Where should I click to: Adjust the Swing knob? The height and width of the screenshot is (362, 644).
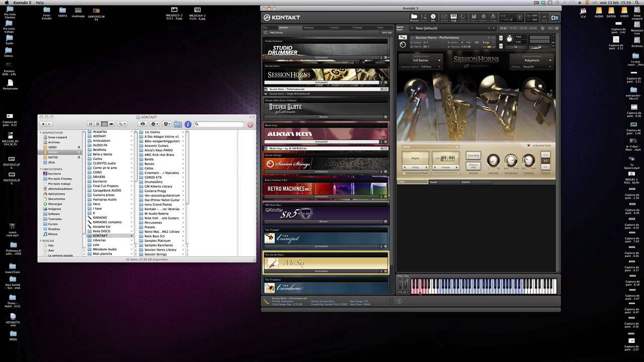click(493, 160)
